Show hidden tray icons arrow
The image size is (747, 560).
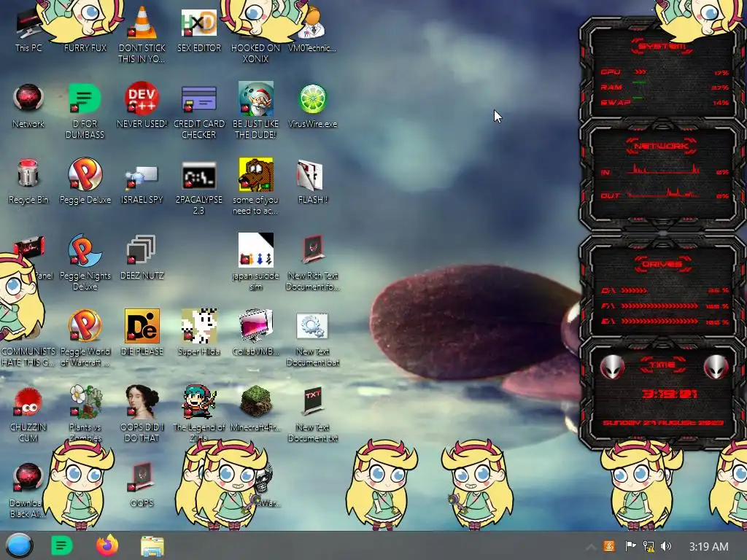[x=590, y=547]
